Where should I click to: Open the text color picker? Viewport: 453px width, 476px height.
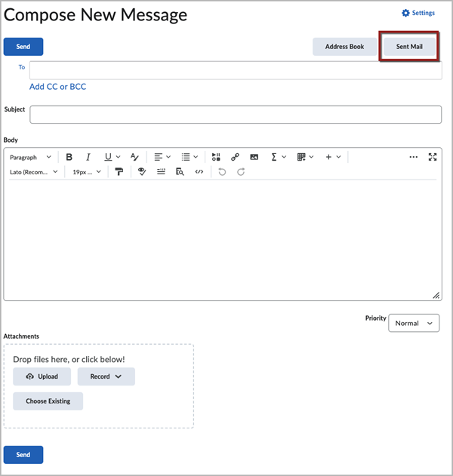(134, 157)
